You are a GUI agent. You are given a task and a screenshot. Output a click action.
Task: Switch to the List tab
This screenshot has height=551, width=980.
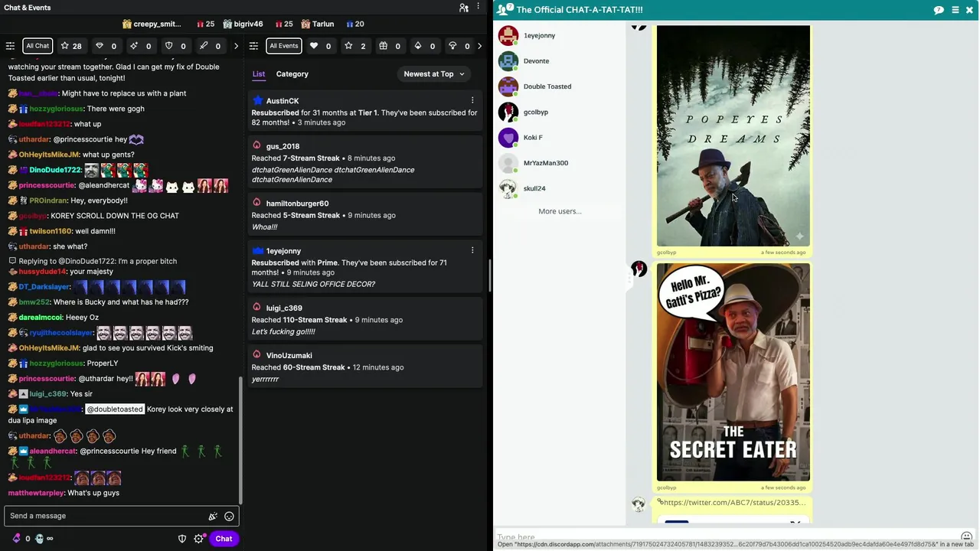(259, 74)
